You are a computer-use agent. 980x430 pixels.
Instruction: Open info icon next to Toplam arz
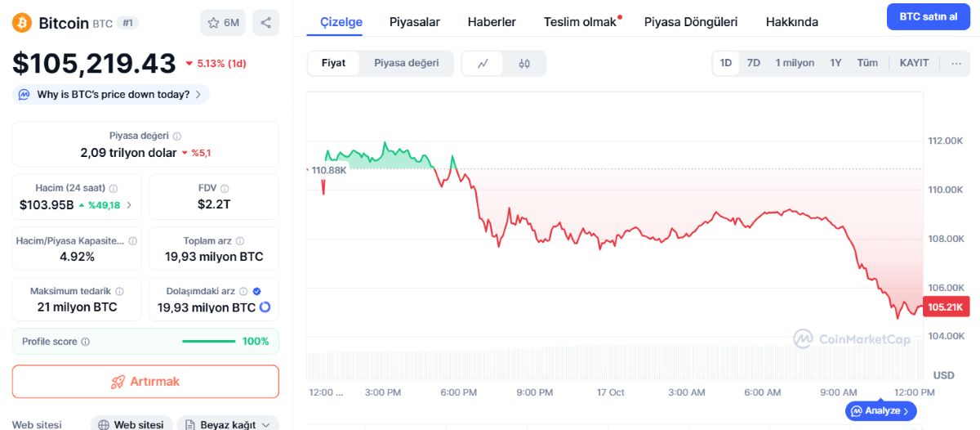pos(239,241)
